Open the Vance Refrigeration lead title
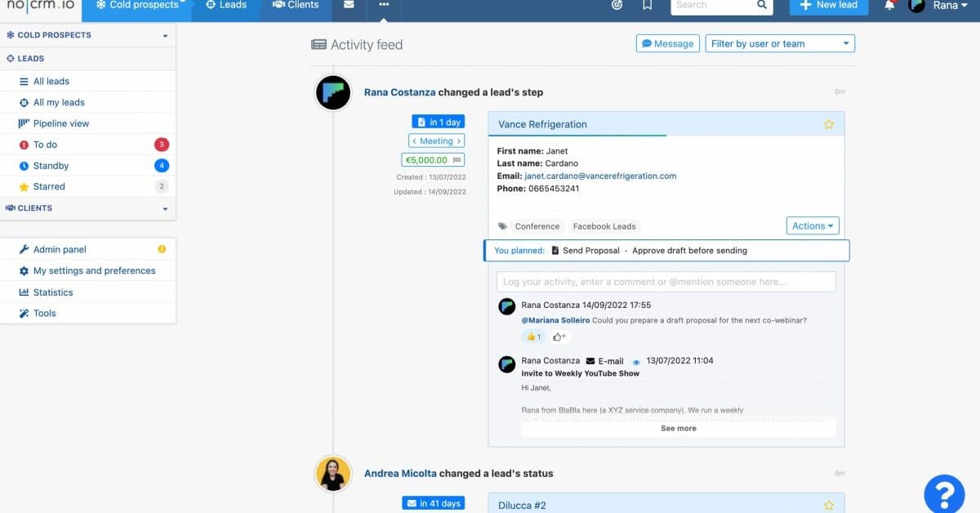This screenshot has width=980, height=513. click(542, 124)
